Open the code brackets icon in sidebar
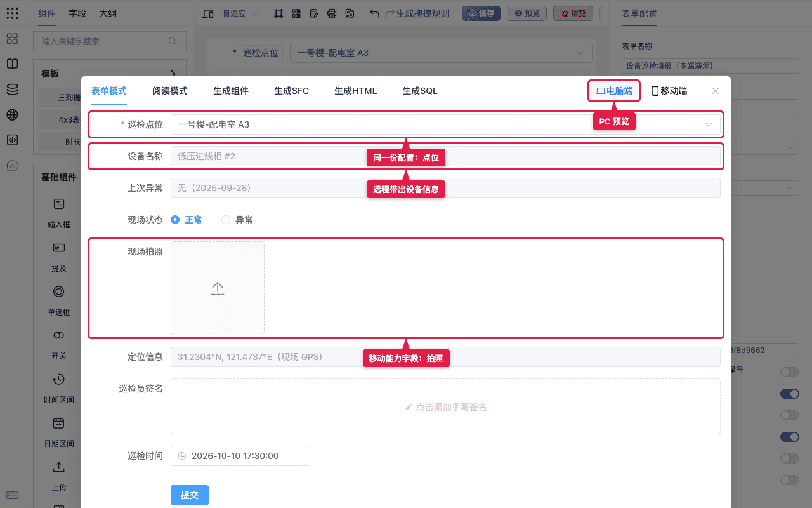This screenshot has height=508, width=812. 12,140
